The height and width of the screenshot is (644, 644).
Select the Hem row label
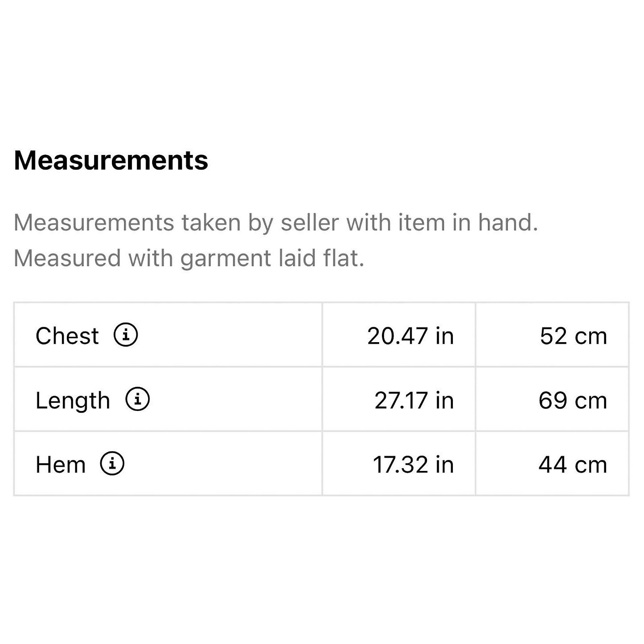point(61,464)
